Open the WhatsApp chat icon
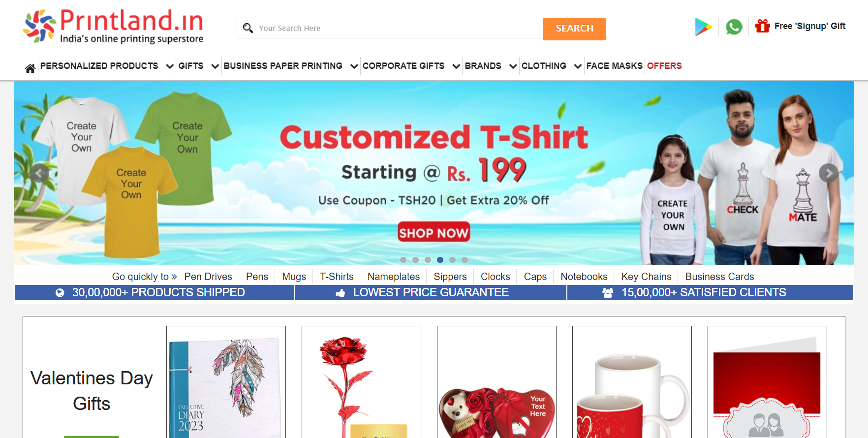The width and height of the screenshot is (868, 438). (x=734, y=27)
